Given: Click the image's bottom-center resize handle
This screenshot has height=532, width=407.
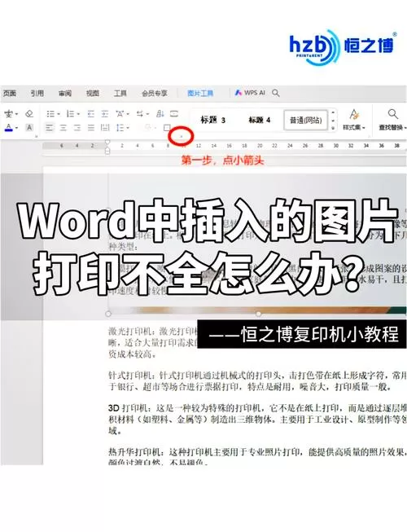Looking at the screenshot, I should click(x=258, y=314).
